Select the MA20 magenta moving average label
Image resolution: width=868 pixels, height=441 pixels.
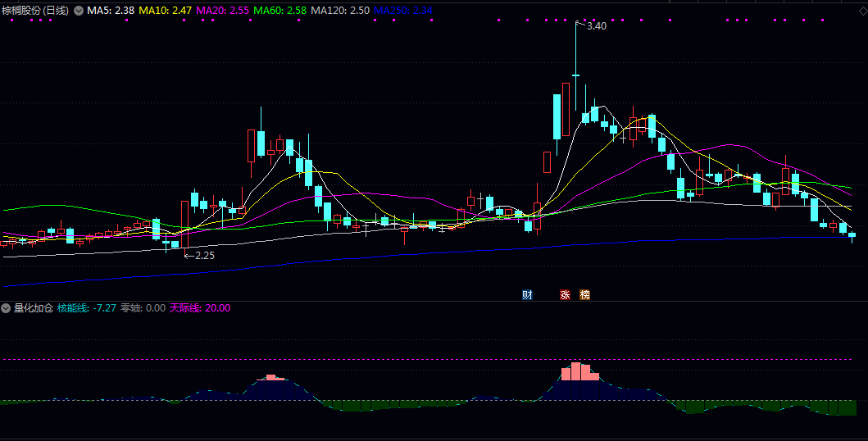coord(222,11)
